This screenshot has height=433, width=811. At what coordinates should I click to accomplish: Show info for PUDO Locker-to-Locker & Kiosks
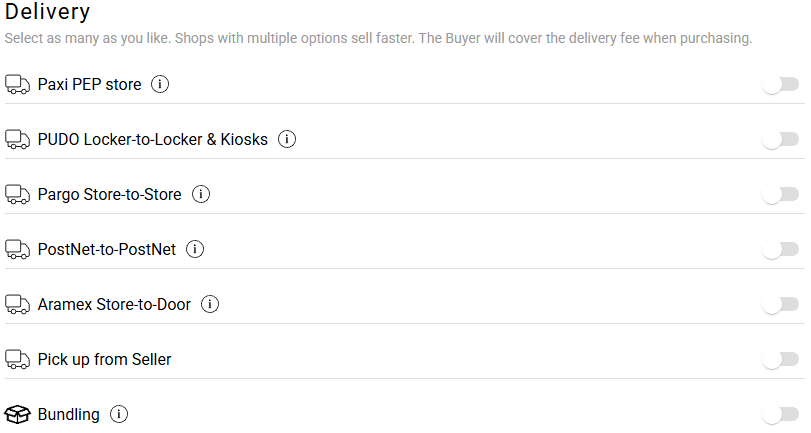click(x=287, y=139)
